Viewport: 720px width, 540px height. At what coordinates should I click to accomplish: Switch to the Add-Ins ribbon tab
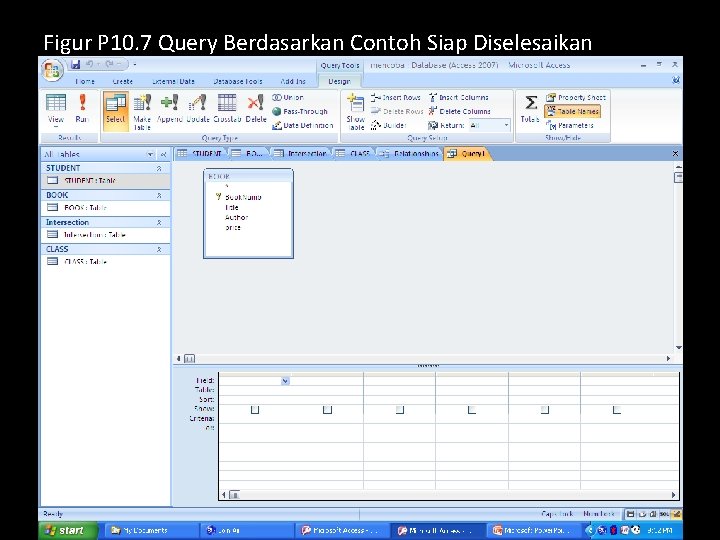click(293, 81)
